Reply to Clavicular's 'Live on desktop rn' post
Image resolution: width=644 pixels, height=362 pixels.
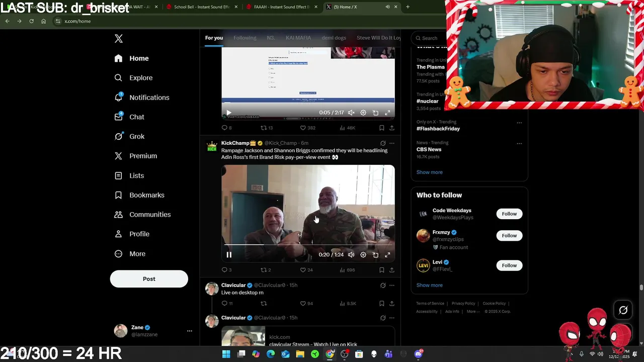point(224,304)
